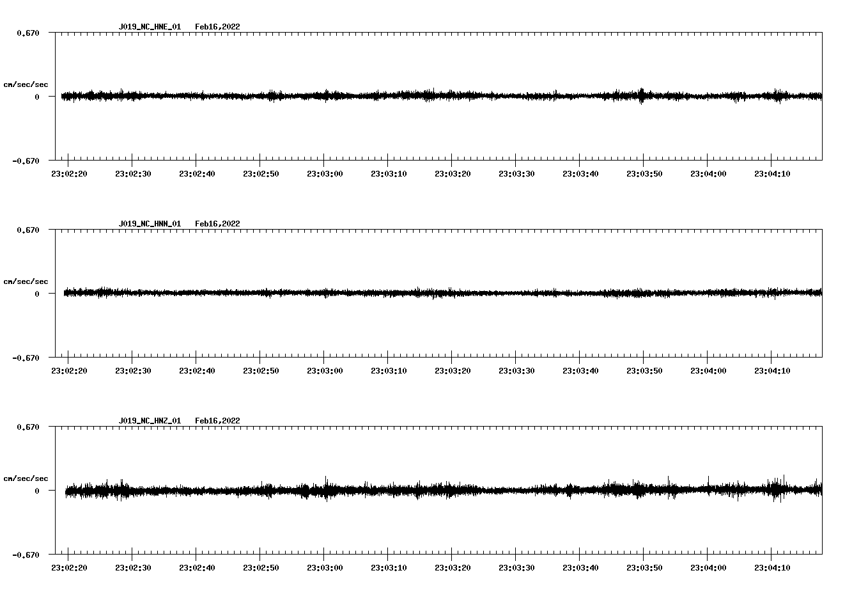Click the 23:02:30 time label under HNZ plot
Image resolution: width=868 pixels, height=591 pixels.
pos(133,567)
